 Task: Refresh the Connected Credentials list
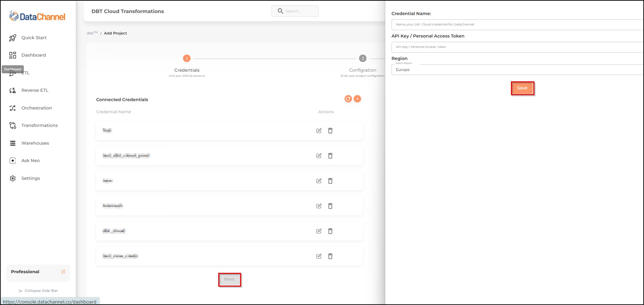coord(348,99)
